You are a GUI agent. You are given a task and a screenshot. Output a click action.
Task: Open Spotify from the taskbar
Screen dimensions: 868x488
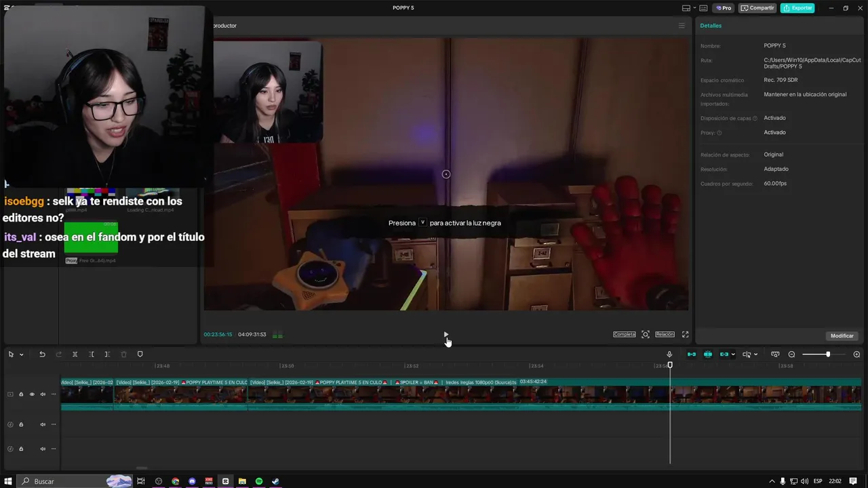click(259, 481)
